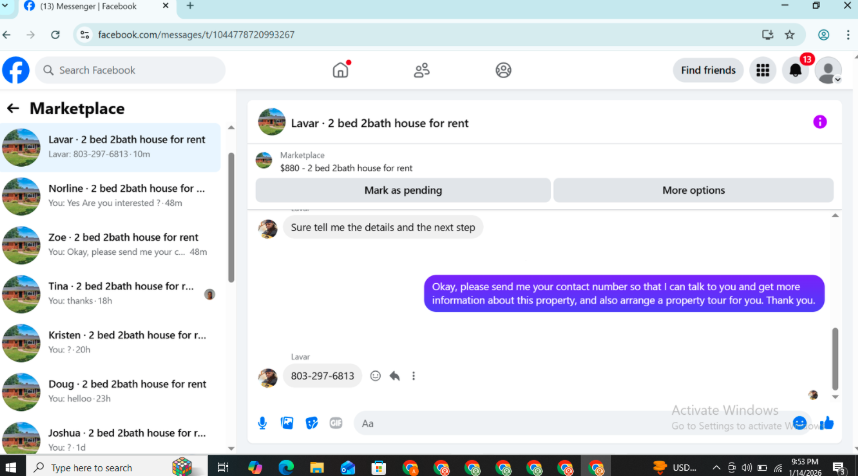Go back from Marketplace using arrow
The width and height of the screenshot is (858, 476).
(13, 108)
